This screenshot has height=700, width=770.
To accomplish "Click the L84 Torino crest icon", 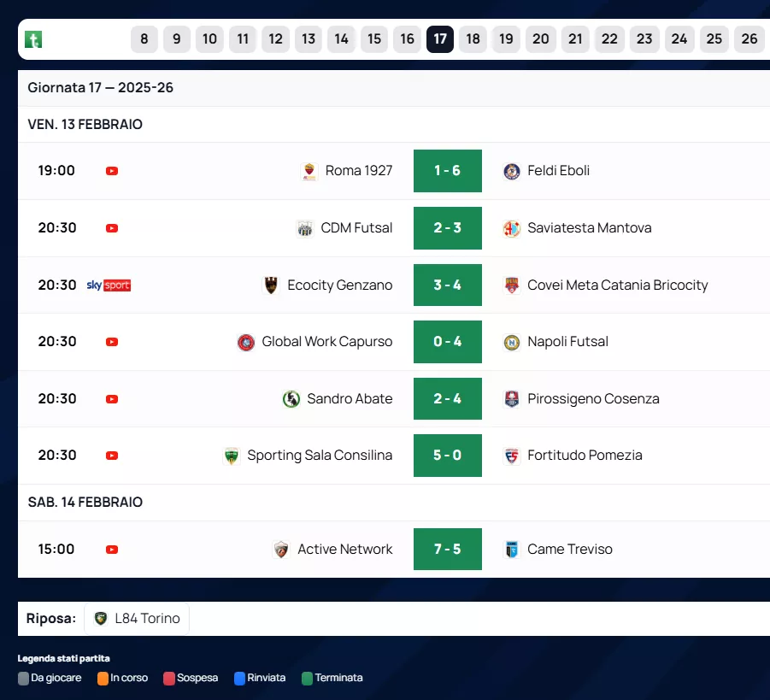I will click(x=101, y=619).
